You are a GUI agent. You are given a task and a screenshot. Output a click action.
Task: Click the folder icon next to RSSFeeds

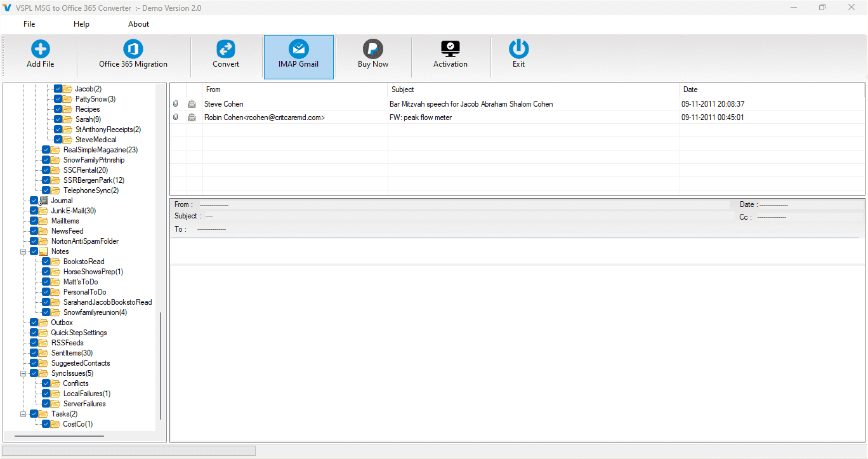[x=44, y=343]
